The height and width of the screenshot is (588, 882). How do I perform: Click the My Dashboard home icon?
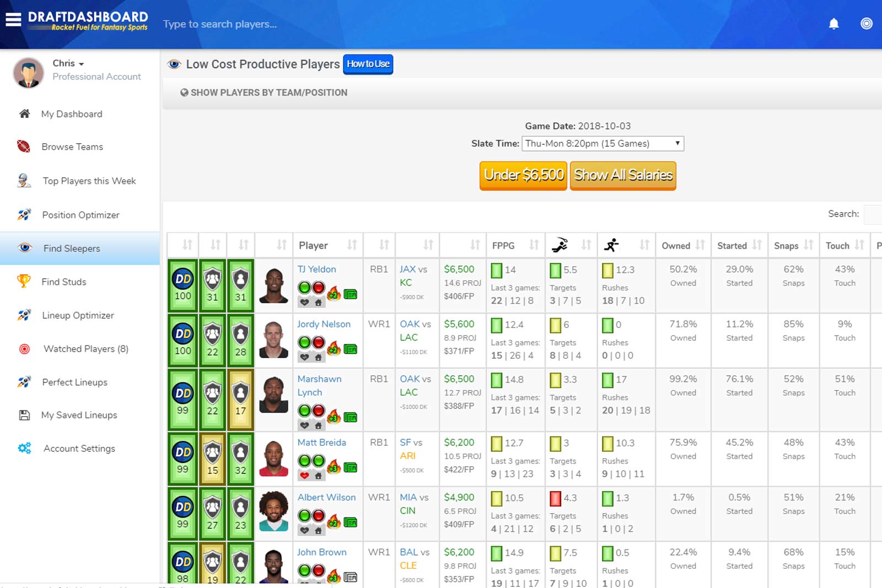[x=24, y=114]
